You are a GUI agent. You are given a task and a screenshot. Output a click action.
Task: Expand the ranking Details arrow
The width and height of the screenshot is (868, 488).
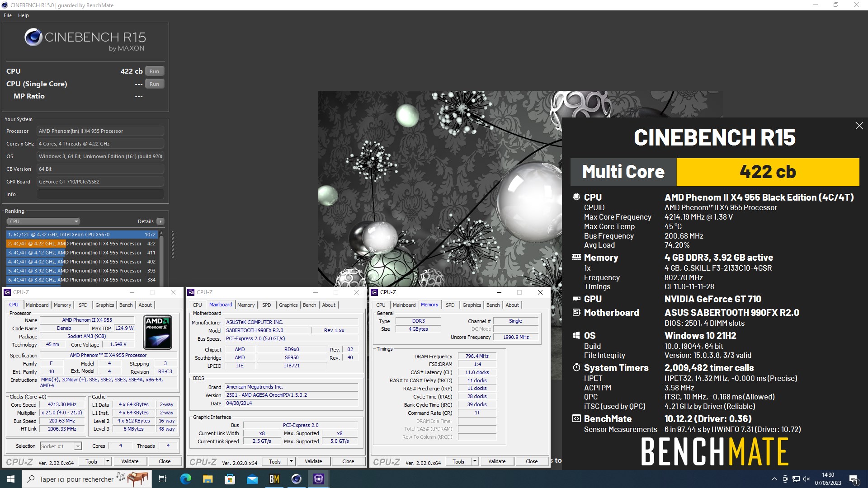[x=160, y=221]
